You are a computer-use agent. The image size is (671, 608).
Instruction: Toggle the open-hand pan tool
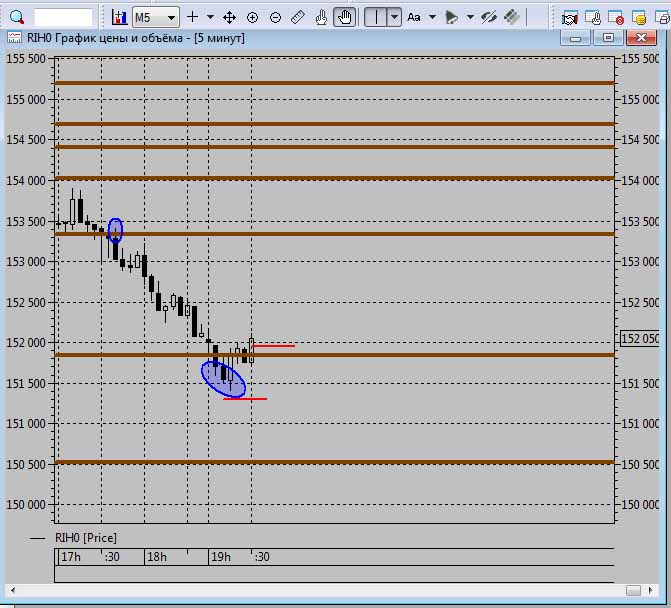click(x=344, y=18)
